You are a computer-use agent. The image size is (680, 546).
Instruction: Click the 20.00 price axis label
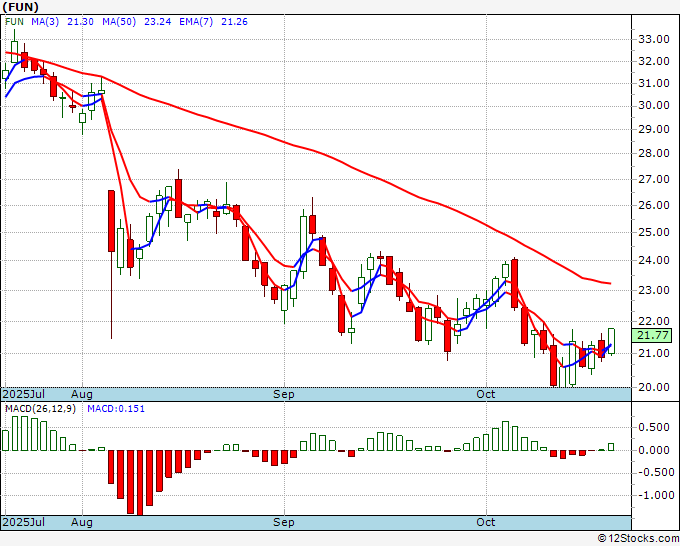point(654,387)
